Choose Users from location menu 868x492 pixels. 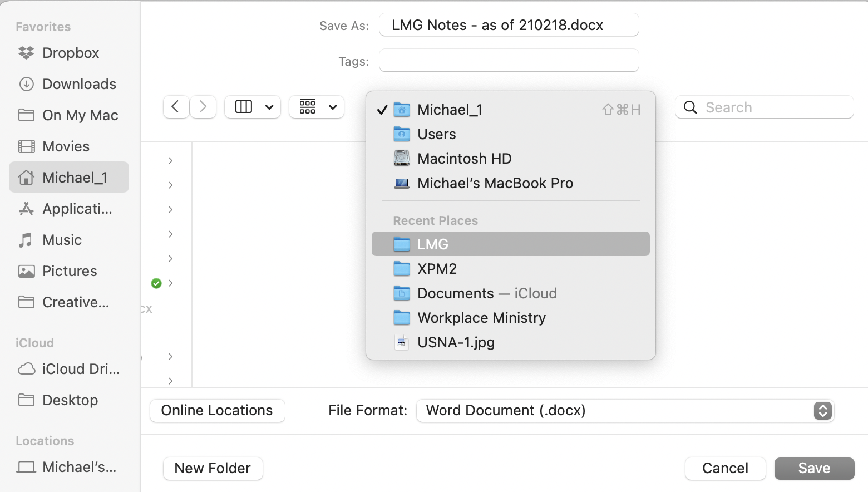coord(511,134)
